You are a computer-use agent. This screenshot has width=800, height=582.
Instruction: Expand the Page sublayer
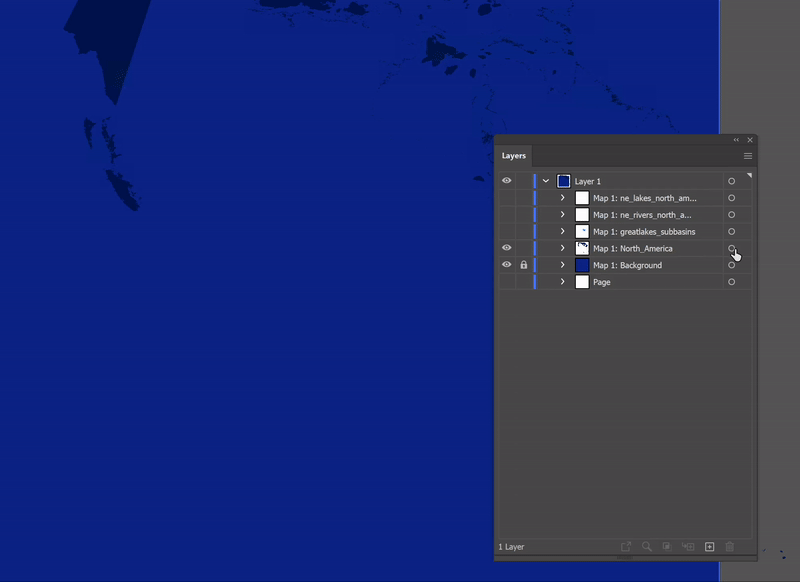(x=563, y=282)
